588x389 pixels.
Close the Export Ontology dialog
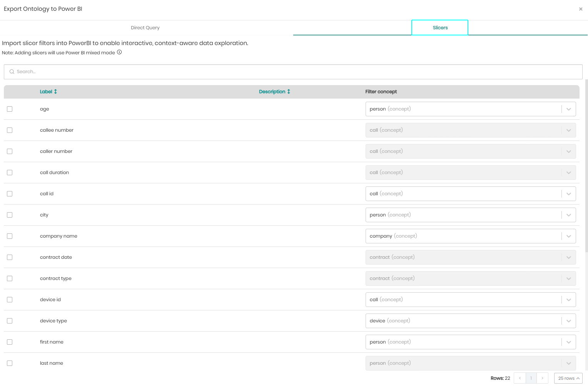(581, 9)
